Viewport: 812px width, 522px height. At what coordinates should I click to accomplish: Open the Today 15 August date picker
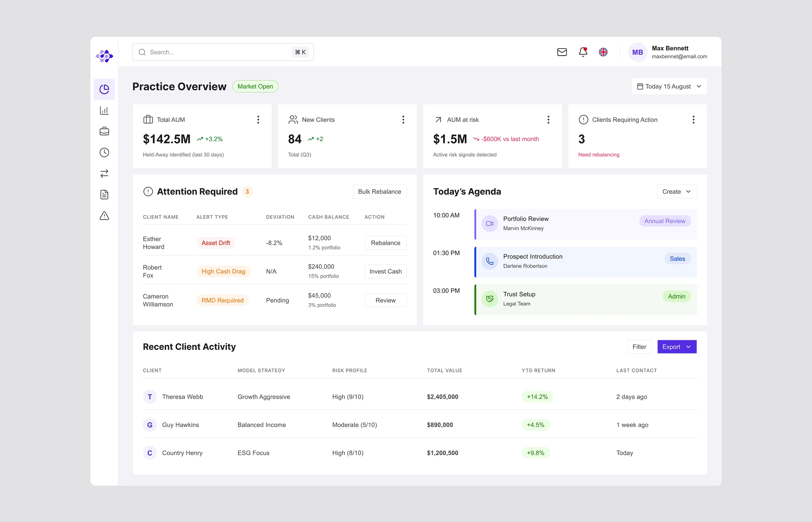[669, 86]
